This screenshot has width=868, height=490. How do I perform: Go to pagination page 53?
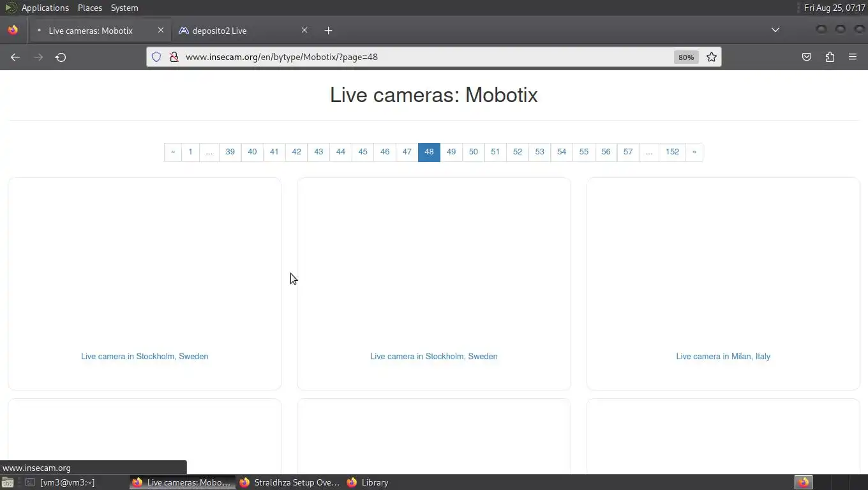[539, 152]
